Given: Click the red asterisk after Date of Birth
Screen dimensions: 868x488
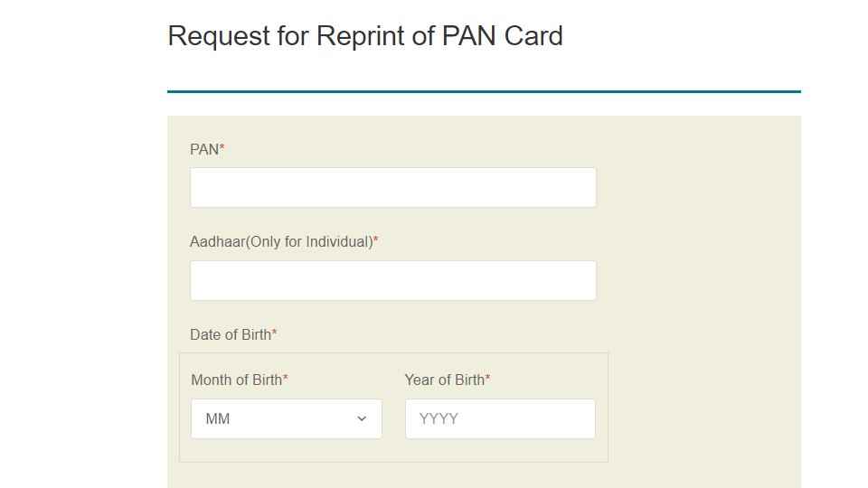Looking at the screenshot, I should click(x=274, y=332).
